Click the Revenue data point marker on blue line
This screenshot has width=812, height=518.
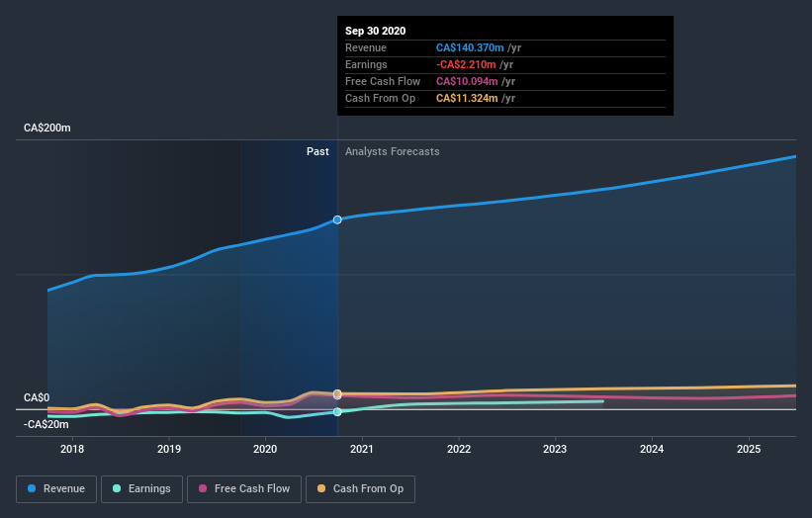(x=337, y=219)
